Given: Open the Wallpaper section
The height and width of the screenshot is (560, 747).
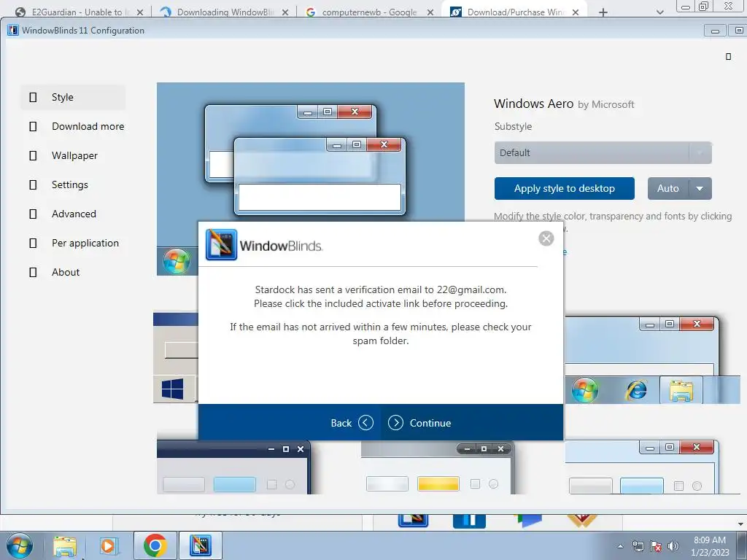Looking at the screenshot, I should pos(73,155).
